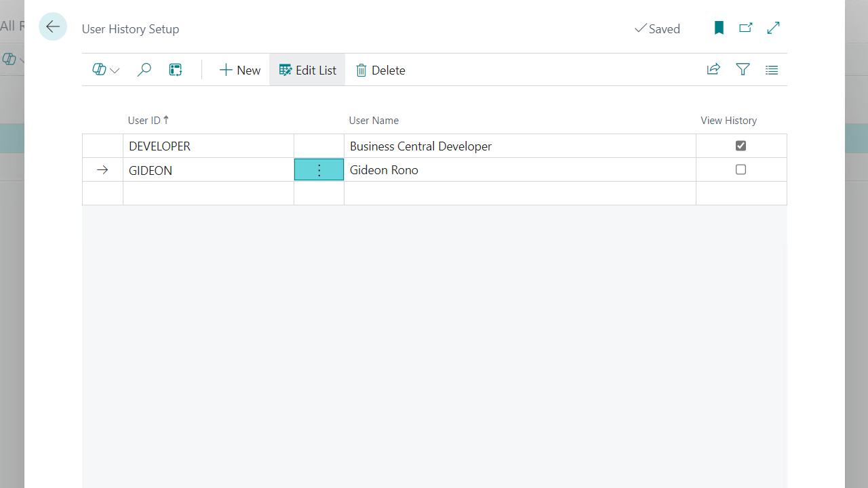Screen dimensions: 868x488
Task: Open the page in a new window
Action: 745,28
